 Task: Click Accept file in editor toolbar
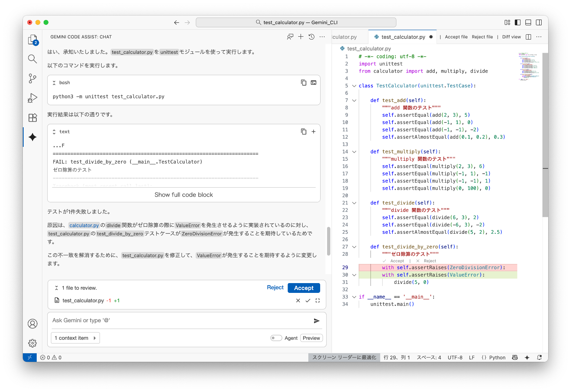[456, 37]
